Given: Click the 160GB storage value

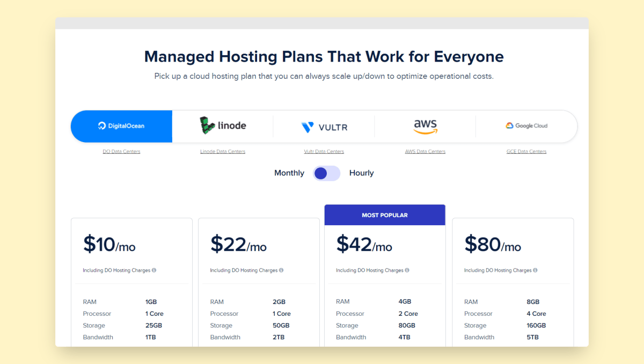Looking at the screenshot, I should (x=537, y=325).
